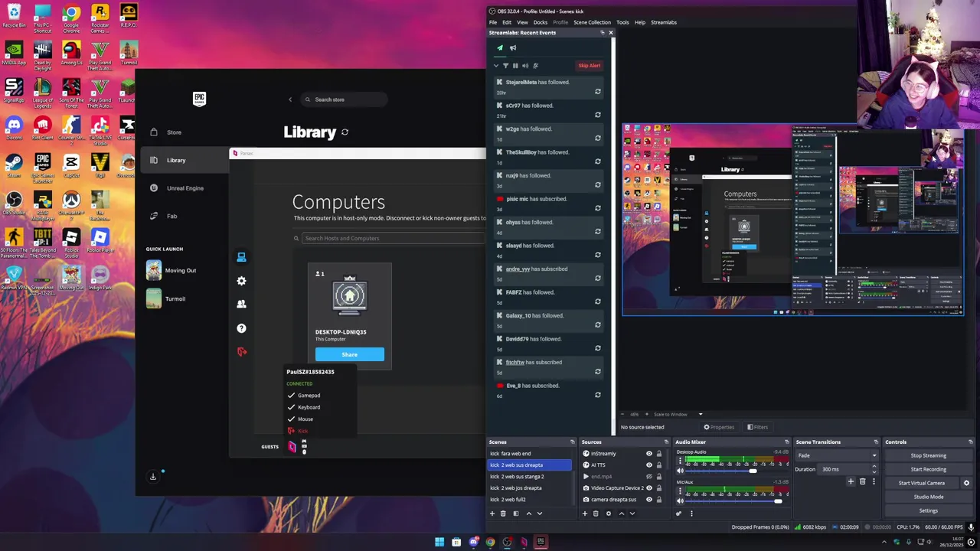Click the Epic Games library refresh icon
The width and height of the screenshot is (980, 551).
click(345, 132)
